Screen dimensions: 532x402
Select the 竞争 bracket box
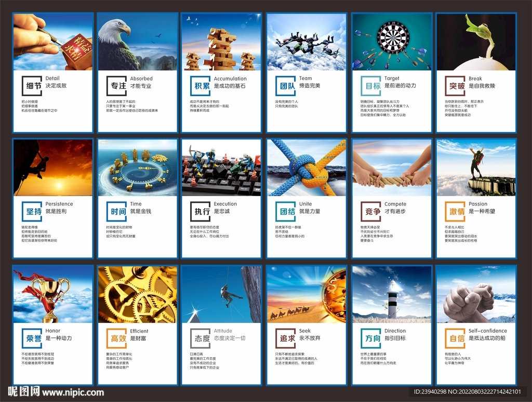(x=371, y=212)
